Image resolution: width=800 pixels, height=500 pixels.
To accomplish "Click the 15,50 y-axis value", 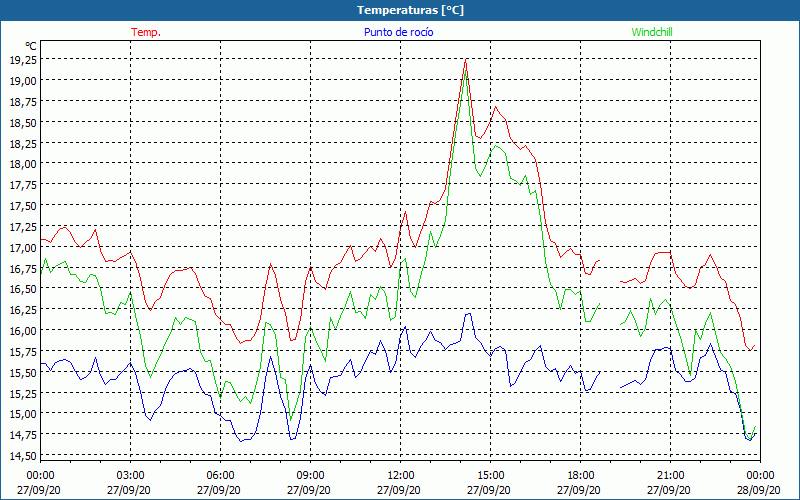I will coord(23,372).
